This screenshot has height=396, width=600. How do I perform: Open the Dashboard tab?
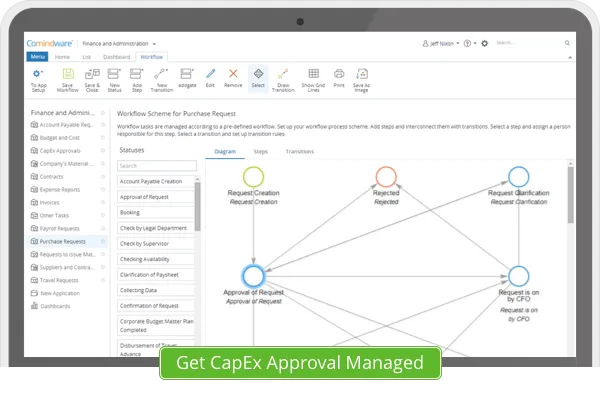pos(116,57)
